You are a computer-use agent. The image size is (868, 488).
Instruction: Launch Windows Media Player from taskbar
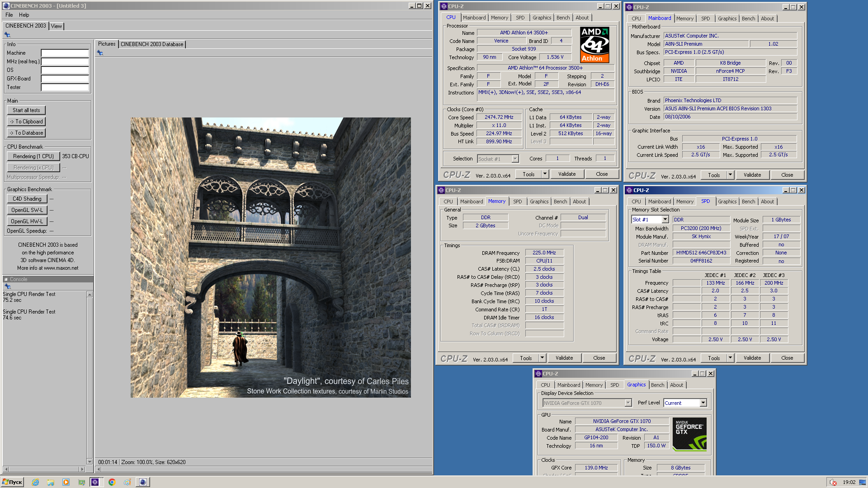[66, 482]
